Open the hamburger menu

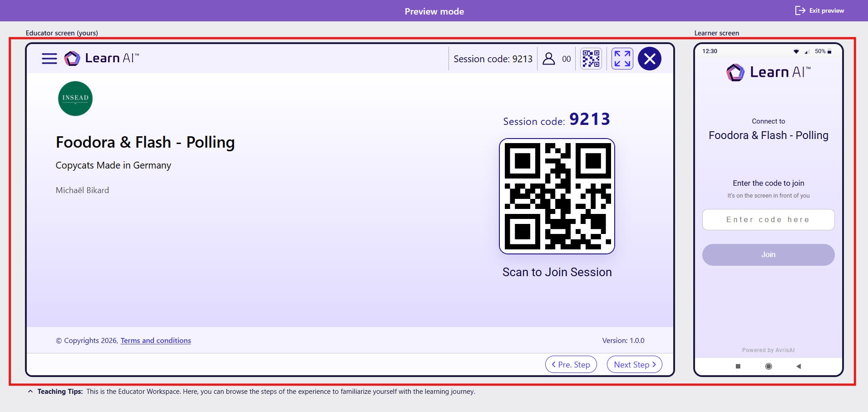49,59
